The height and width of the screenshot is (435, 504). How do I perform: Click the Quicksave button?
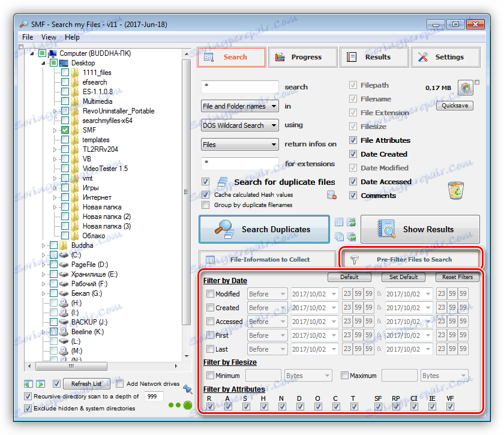[x=455, y=106]
